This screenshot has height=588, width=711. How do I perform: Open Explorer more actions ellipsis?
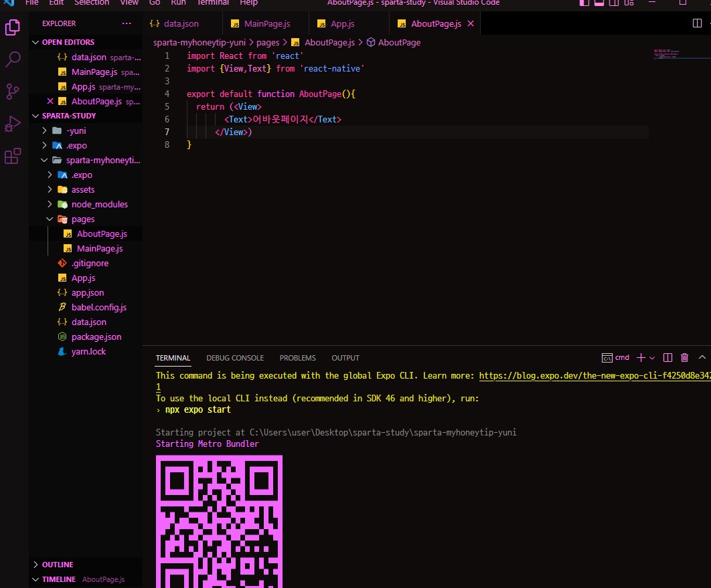127,23
